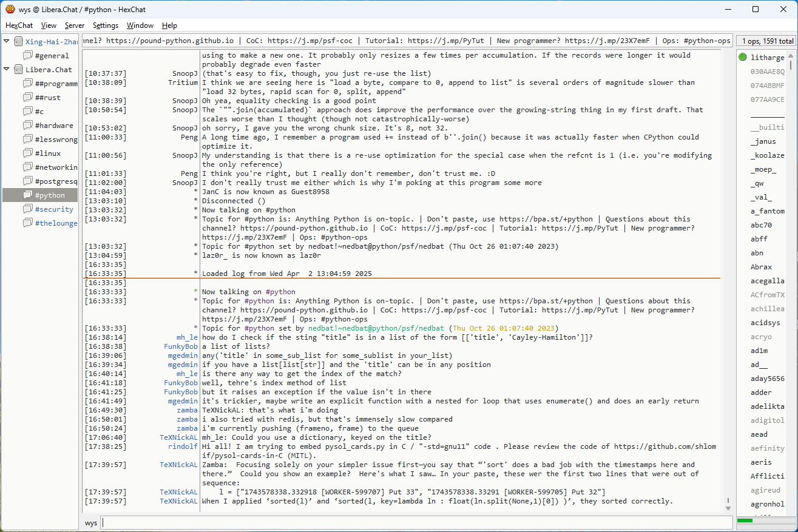Viewport: 798px width, 532px height.
Task: Click the channel icon beside #security
Action: click(x=28, y=209)
